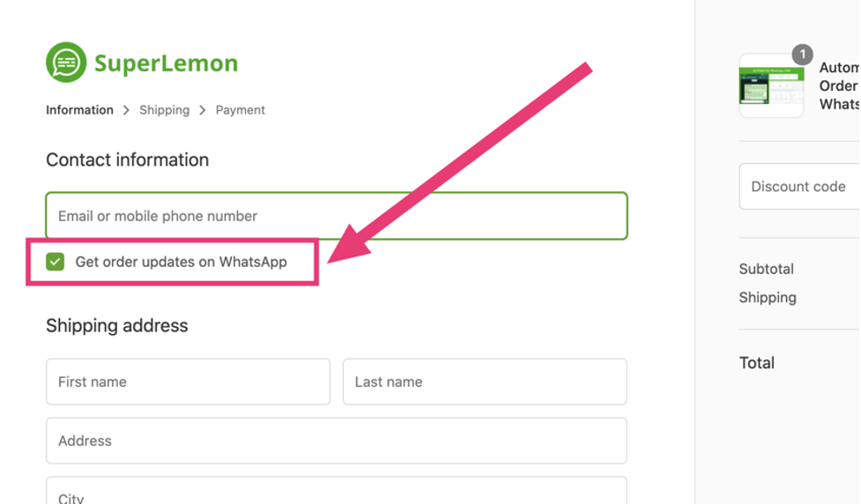Select the City input field
The height and width of the screenshot is (504, 861).
[337, 490]
